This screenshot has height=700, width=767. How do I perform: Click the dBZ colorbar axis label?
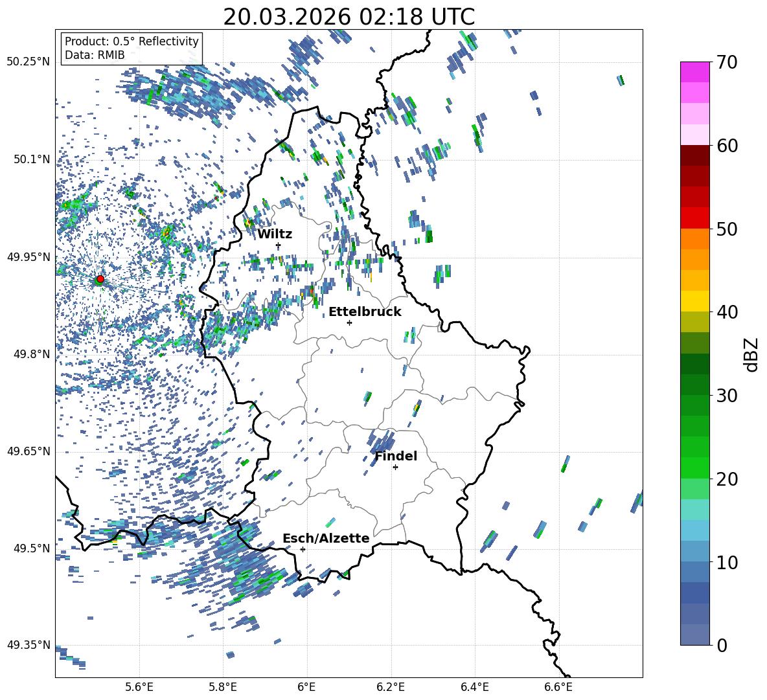pos(751,355)
